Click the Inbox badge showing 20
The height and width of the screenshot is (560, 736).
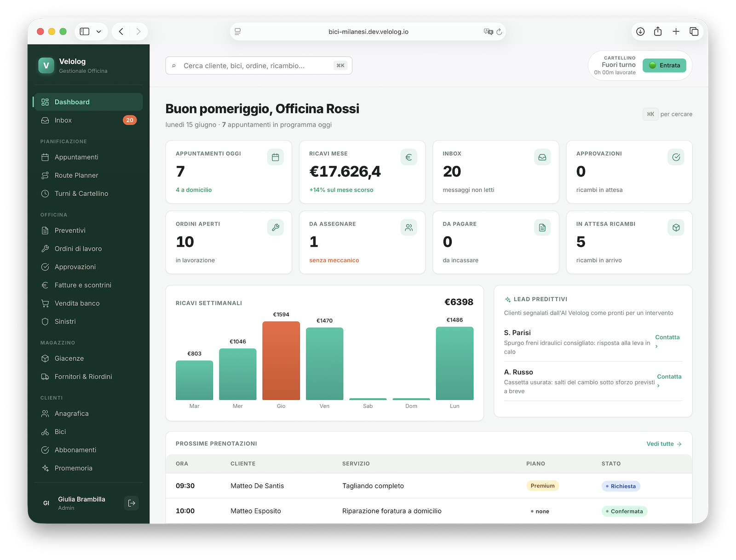[130, 120]
